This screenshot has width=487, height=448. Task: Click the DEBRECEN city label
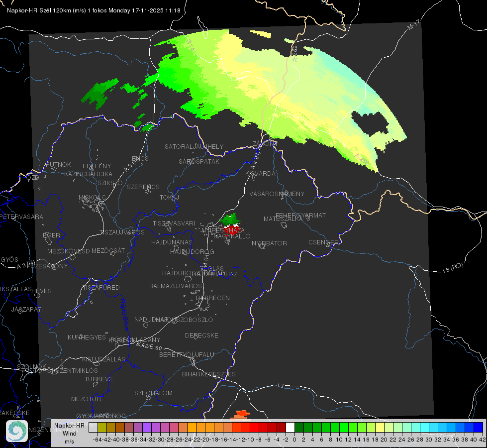(x=213, y=298)
